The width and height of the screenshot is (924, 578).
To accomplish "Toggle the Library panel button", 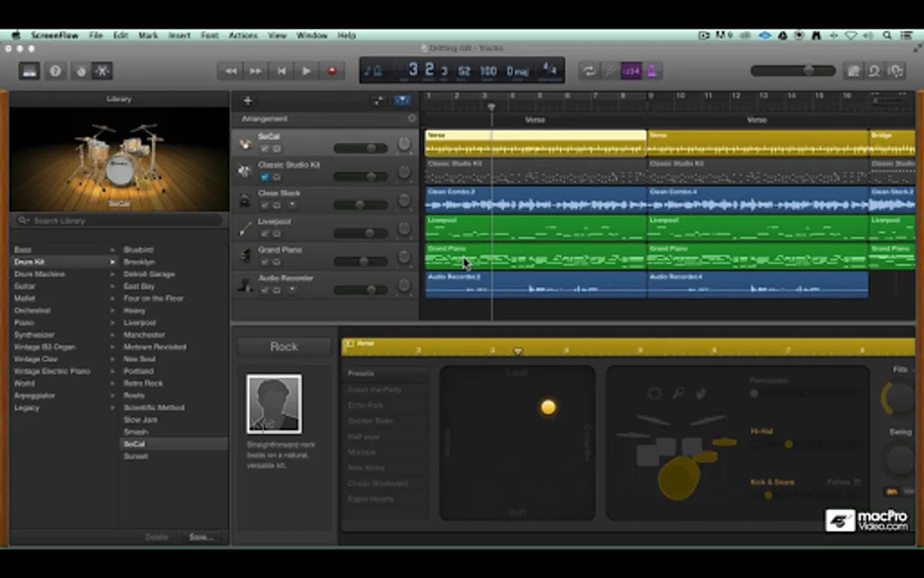I will (30, 71).
